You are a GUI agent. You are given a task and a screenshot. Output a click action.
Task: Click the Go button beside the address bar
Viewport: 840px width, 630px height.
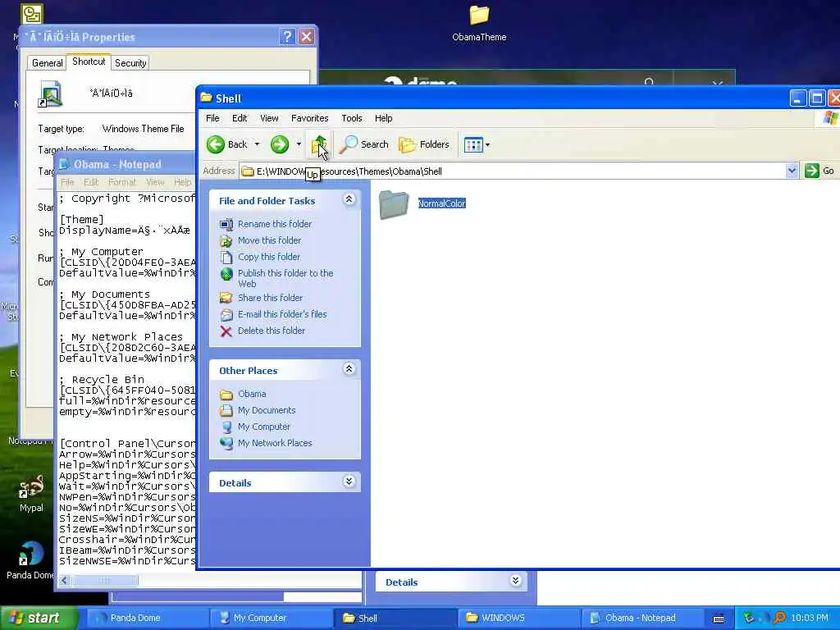[x=819, y=171]
